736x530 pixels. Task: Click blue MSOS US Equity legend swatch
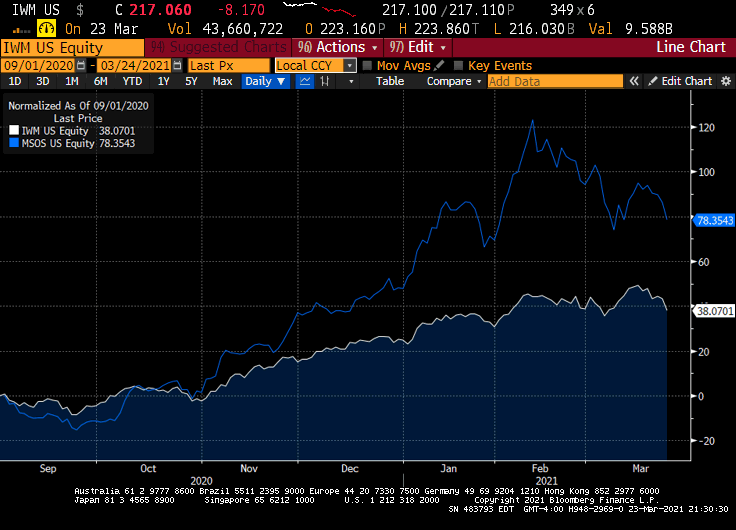click(14, 143)
